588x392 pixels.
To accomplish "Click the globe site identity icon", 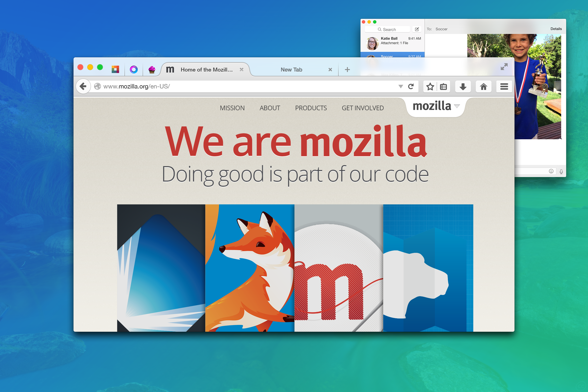I will (98, 86).
